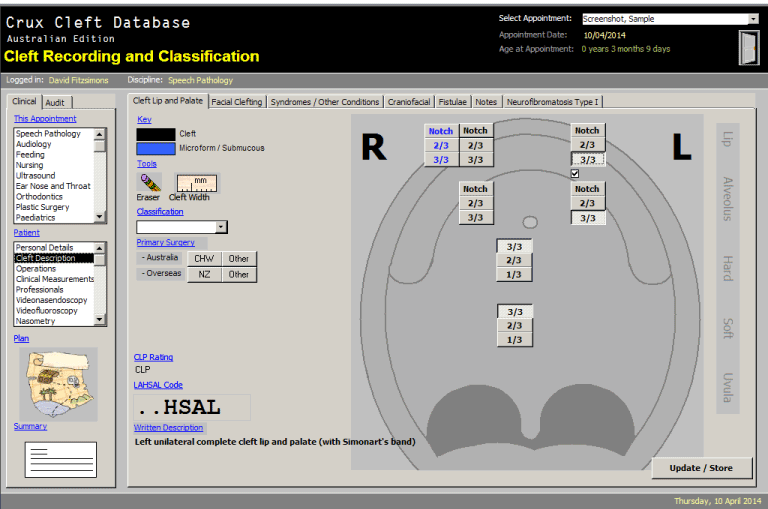Viewport: 768px width, 509px height.
Task: Switch to the Facial Clefting tab
Action: [x=237, y=102]
